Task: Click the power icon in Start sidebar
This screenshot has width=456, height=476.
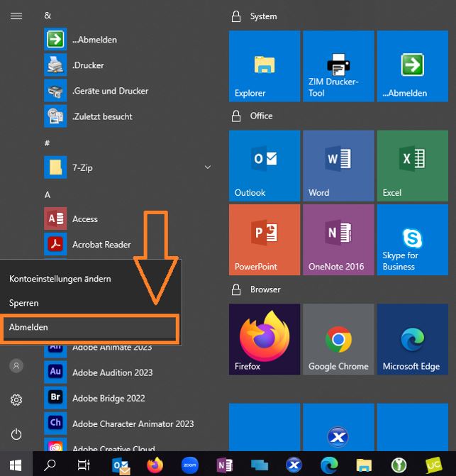Action: click(x=16, y=434)
